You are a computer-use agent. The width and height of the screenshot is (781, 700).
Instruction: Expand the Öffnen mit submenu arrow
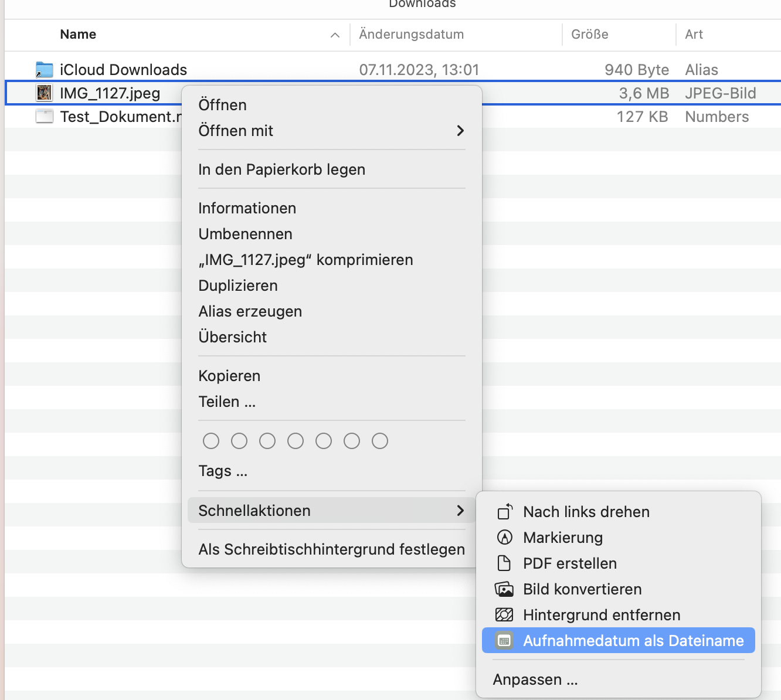(x=460, y=131)
